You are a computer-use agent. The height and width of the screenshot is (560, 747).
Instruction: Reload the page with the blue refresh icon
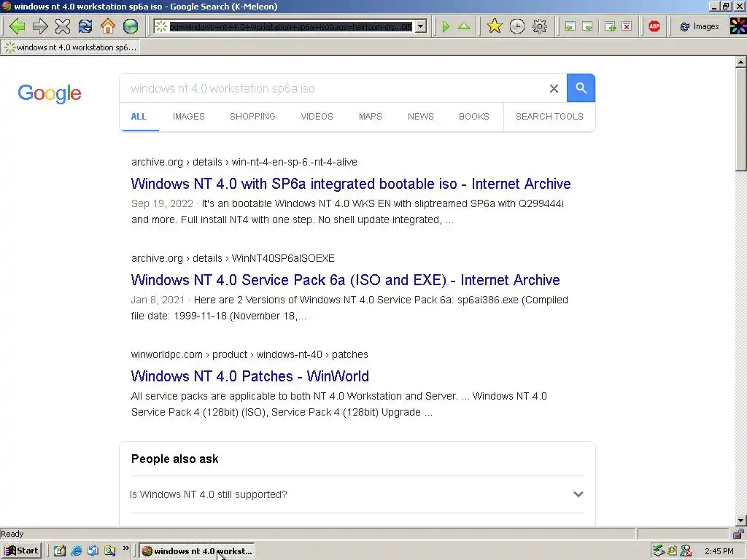pos(85,26)
